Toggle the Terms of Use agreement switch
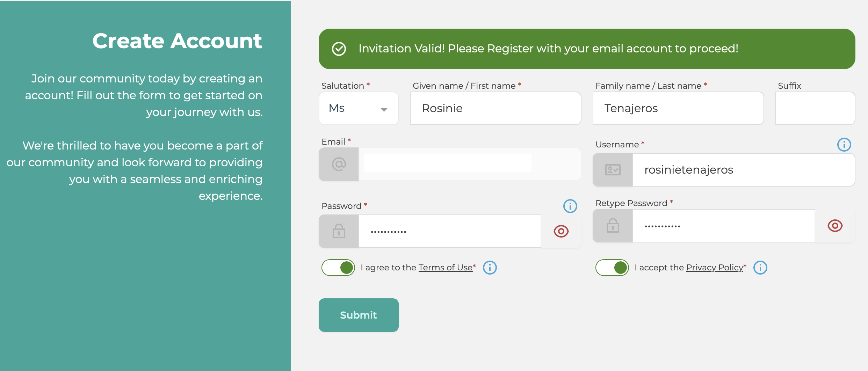This screenshot has width=868, height=371. [338, 268]
